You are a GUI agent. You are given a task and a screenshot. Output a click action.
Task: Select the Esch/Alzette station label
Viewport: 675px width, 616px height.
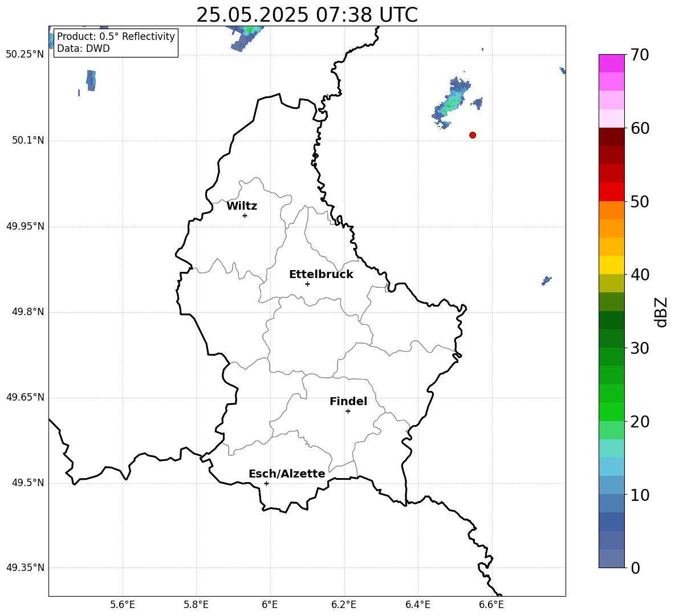point(287,474)
